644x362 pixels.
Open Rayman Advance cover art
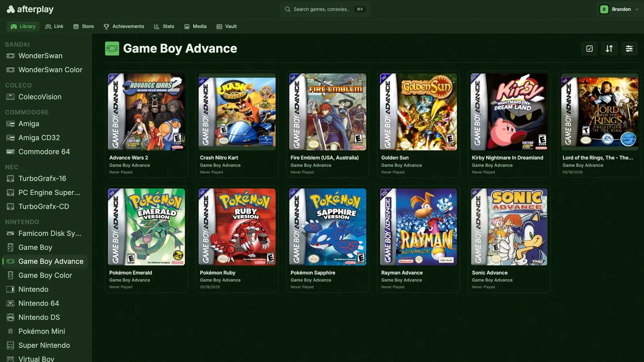[418, 227]
